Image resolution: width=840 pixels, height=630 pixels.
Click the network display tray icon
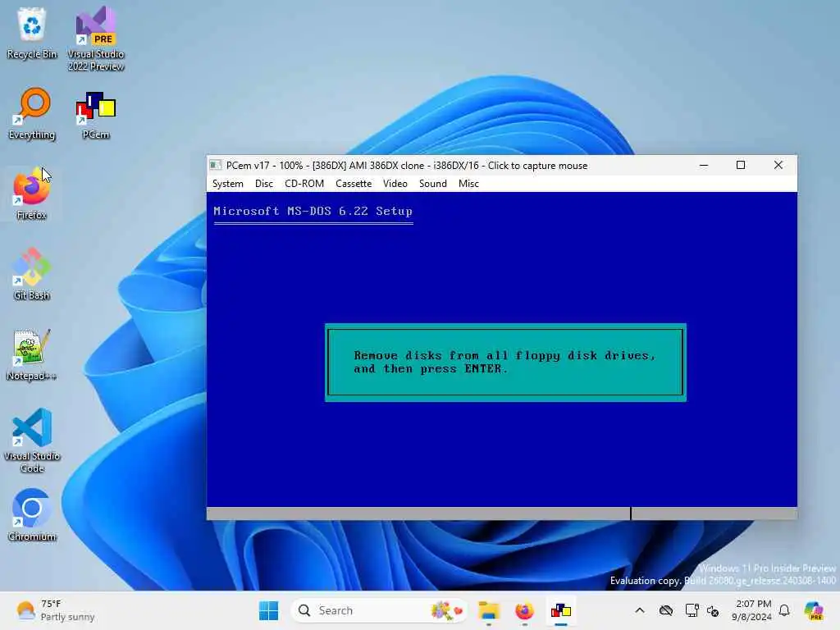[x=692, y=610]
